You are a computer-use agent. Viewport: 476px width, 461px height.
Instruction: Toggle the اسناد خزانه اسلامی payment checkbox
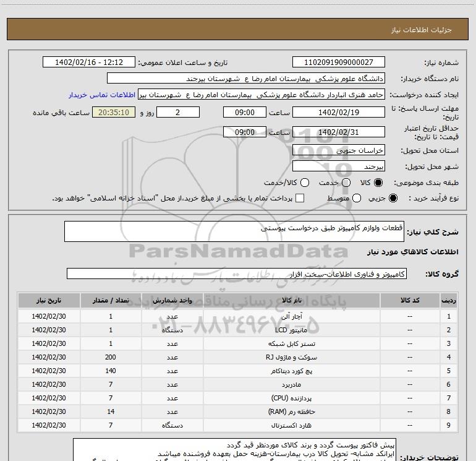[300, 198]
